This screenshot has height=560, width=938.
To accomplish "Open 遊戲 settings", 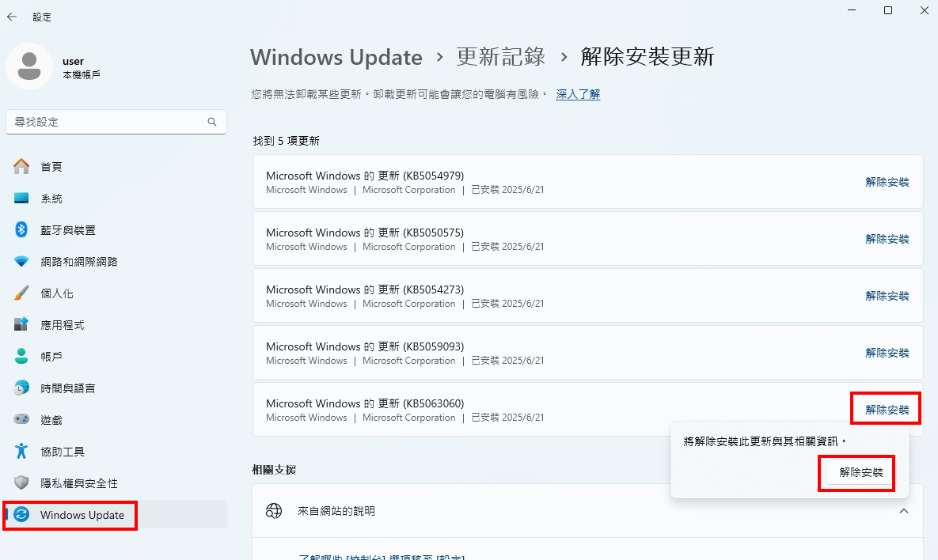I will 116,420.
